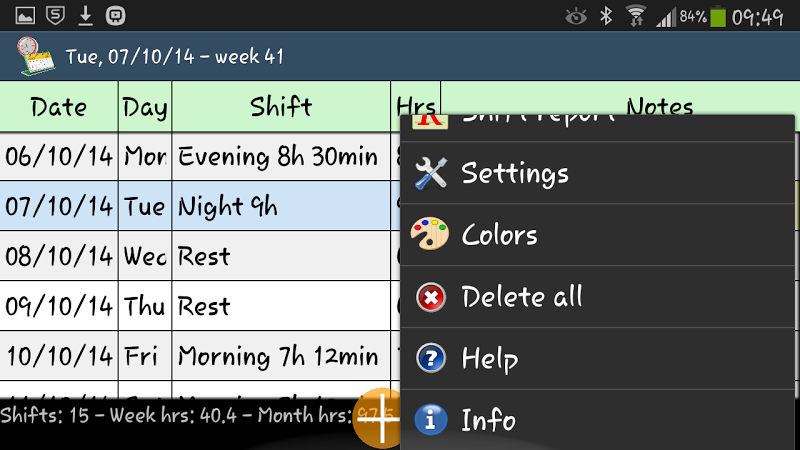Open the Colors menu option

[x=597, y=235]
